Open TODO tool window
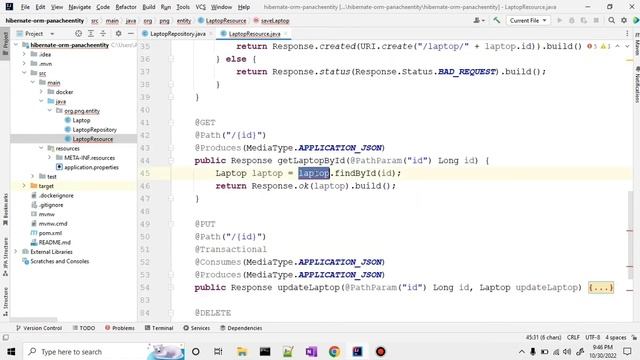This screenshot has height=360, width=640. [84, 328]
